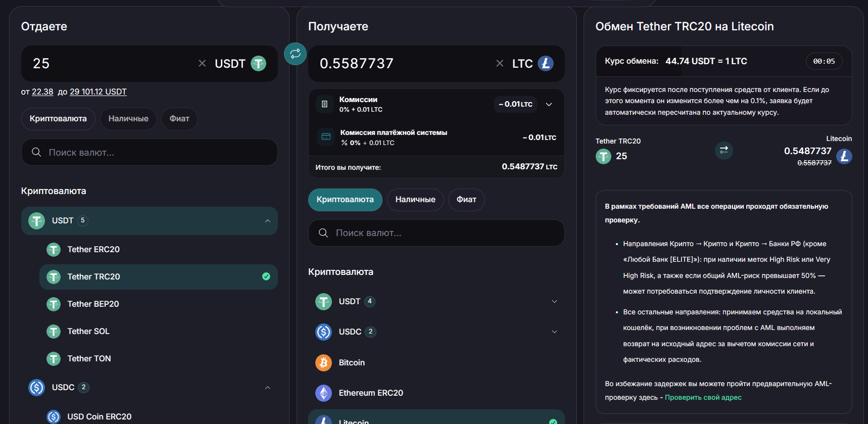Select Ethereum ERC20 to receive
The width and height of the screenshot is (868, 424).
point(437,393)
